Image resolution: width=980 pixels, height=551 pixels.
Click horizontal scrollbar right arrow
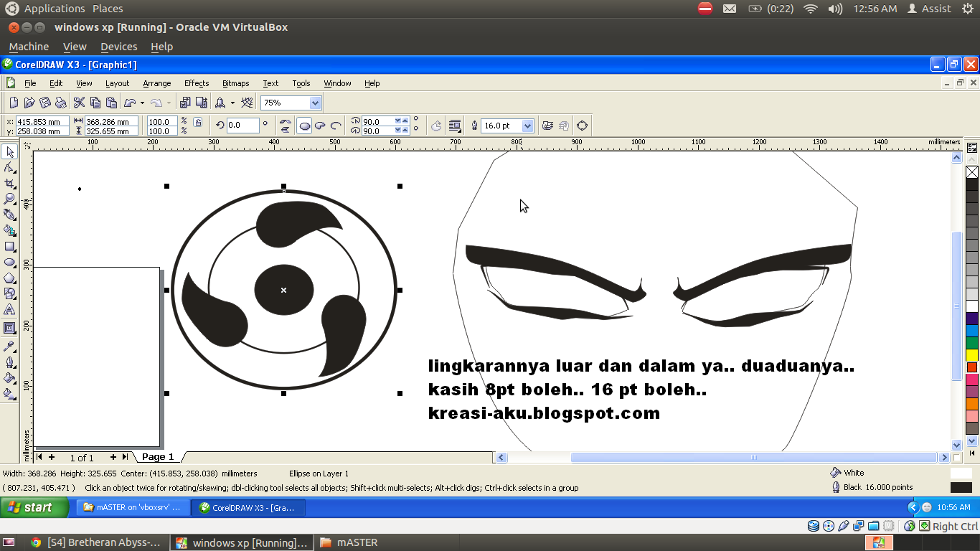944,457
